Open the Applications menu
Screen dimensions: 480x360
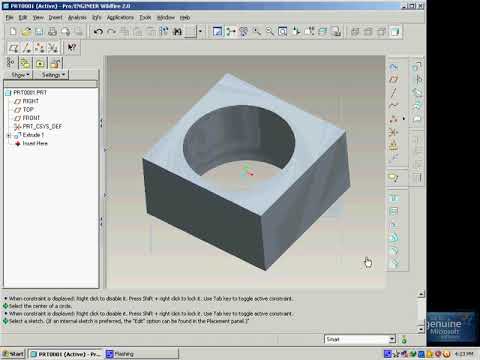tap(120, 17)
